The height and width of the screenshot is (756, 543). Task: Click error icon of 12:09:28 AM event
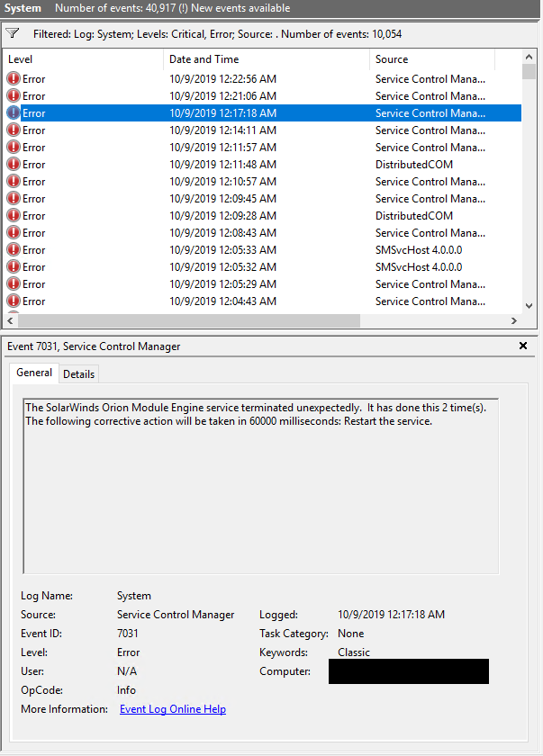pyautogui.click(x=13, y=215)
